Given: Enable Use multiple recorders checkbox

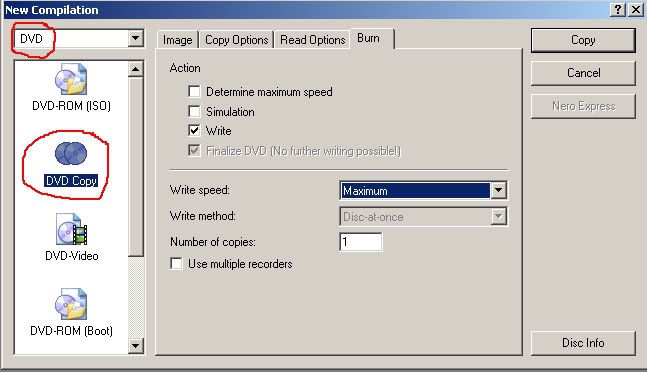Looking at the screenshot, I should coord(176,264).
